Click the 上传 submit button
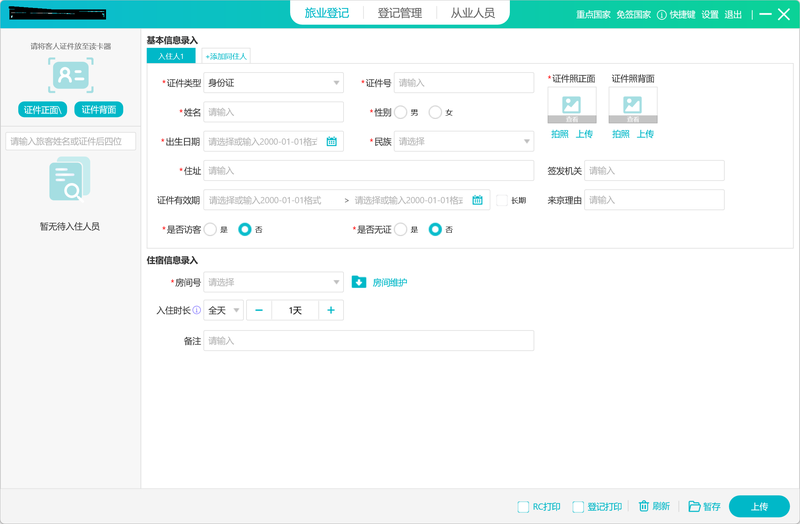 (x=759, y=507)
